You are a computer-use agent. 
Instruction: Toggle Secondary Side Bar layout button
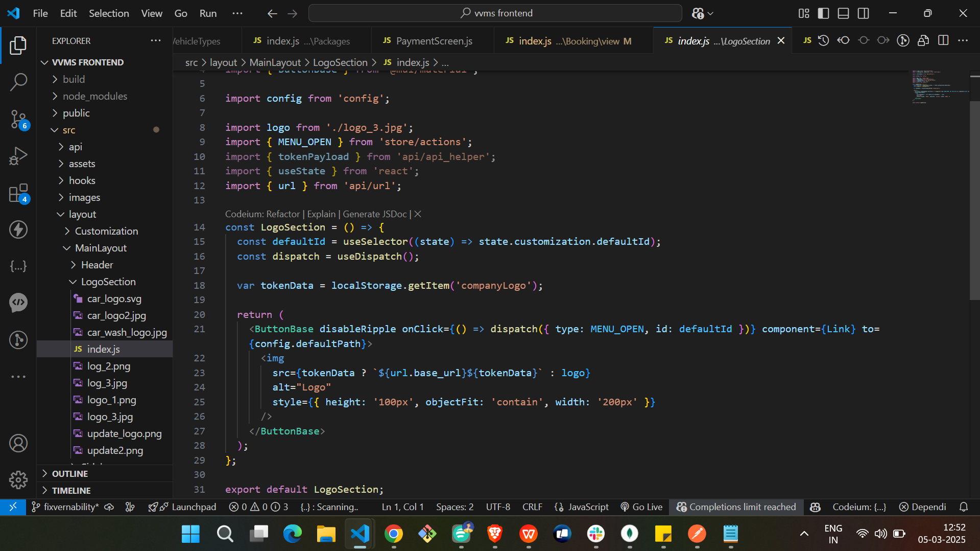tap(863, 13)
